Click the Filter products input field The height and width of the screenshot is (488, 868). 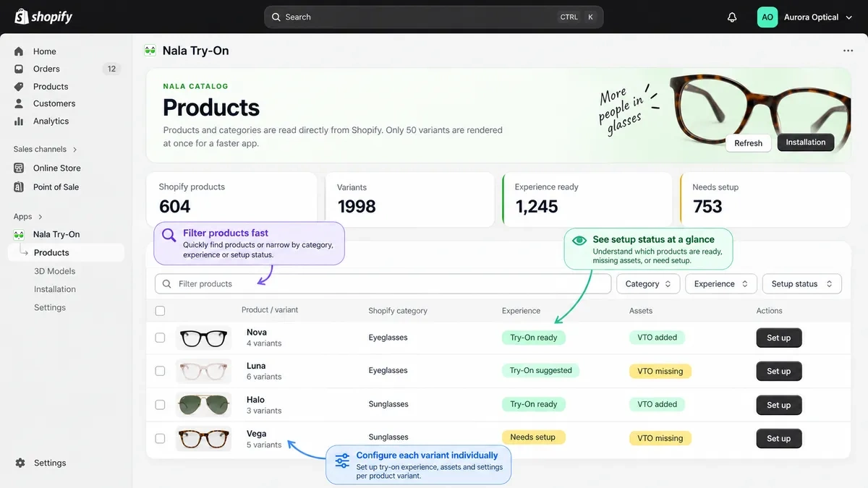(383, 284)
